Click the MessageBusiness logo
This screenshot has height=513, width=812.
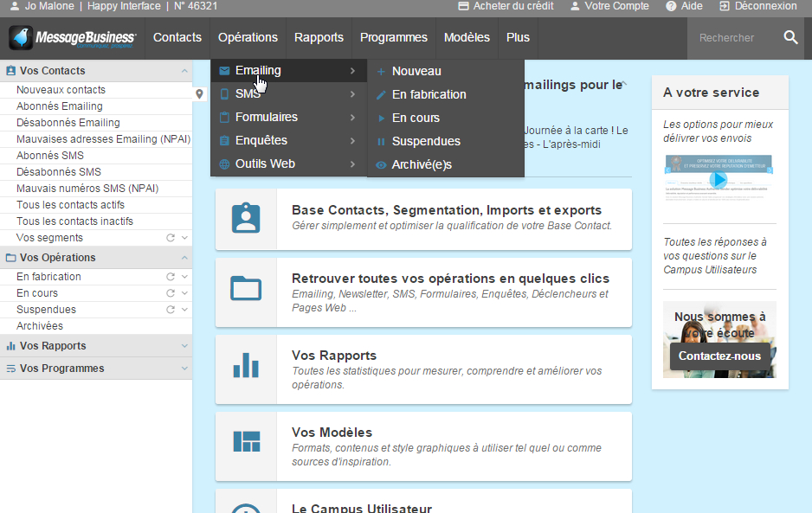tap(73, 38)
